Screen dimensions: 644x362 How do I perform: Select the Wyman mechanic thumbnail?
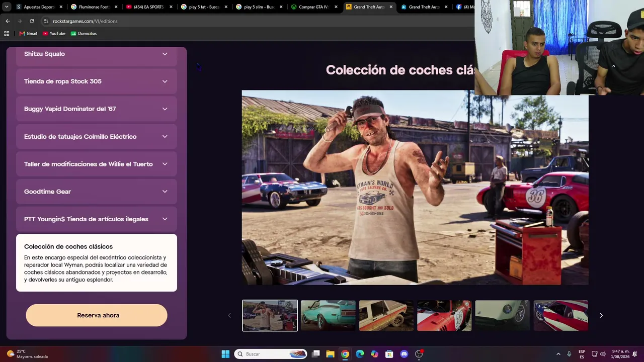(x=270, y=316)
